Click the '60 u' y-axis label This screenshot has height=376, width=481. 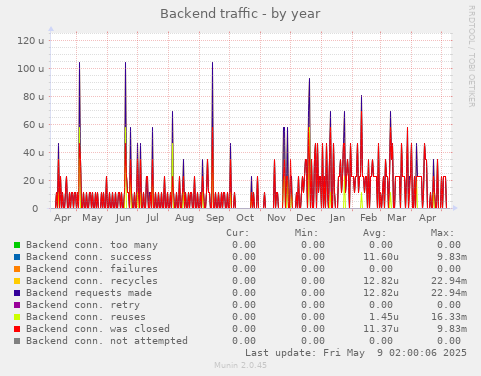pyautogui.click(x=34, y=125)
